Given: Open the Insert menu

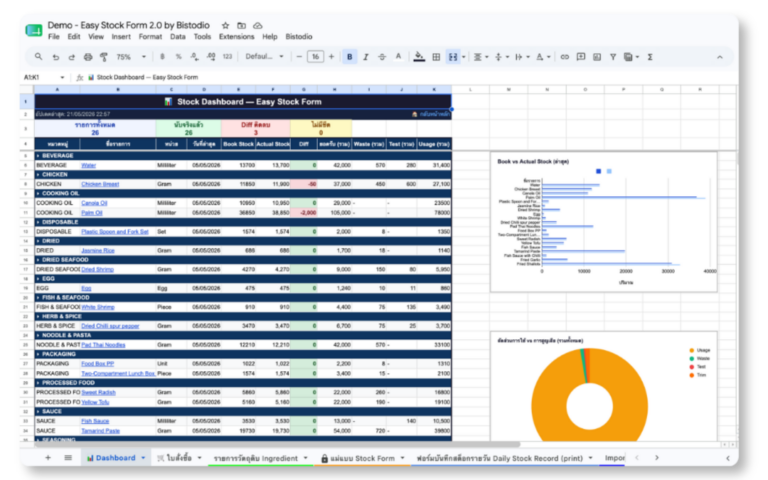Looking at the screenshot, I should coord(121,37).
